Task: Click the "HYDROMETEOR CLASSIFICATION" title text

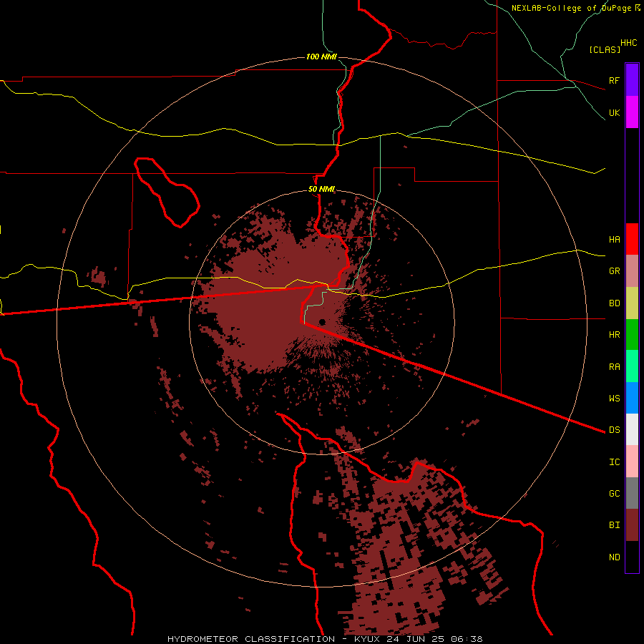Action: click(x=251, y=639)
